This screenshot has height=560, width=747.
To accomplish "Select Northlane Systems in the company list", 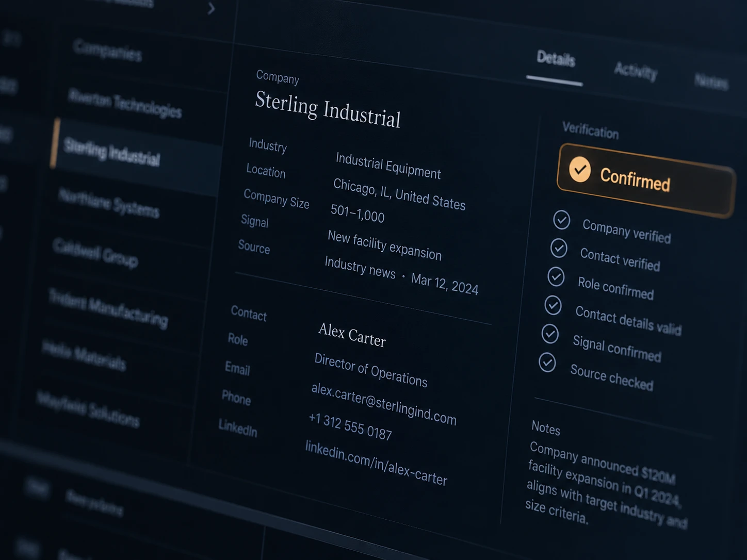I will (109, 203).
